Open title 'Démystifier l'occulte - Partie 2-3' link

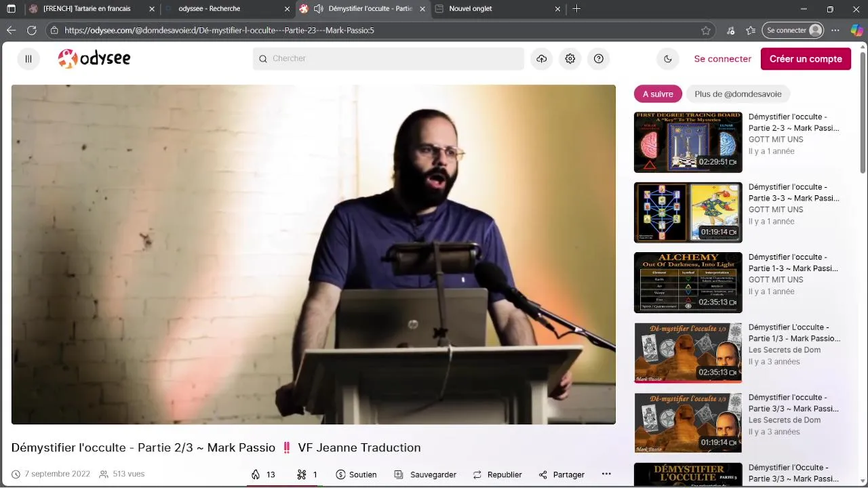coord(794,122)
